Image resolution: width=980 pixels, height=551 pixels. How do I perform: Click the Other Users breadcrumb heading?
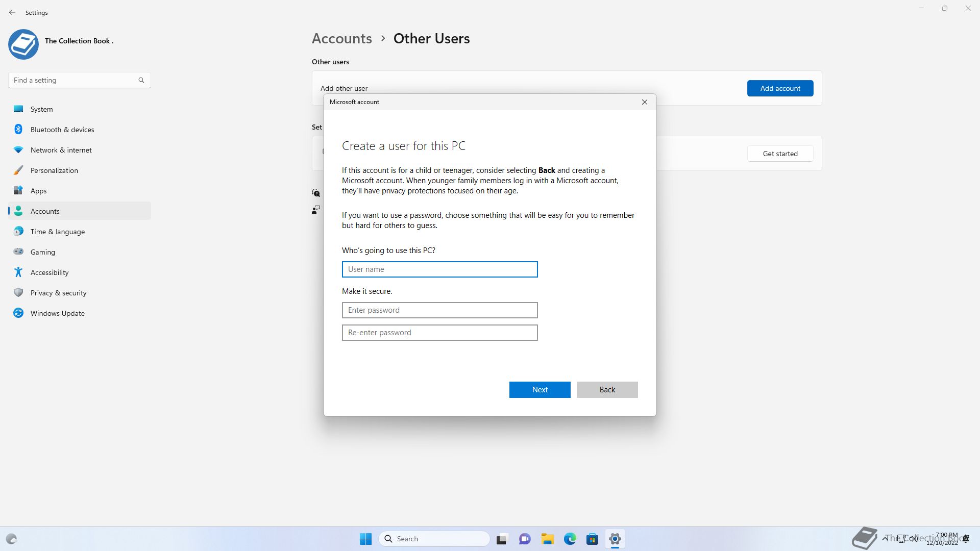pyautogui.click(x=431, y=39)
